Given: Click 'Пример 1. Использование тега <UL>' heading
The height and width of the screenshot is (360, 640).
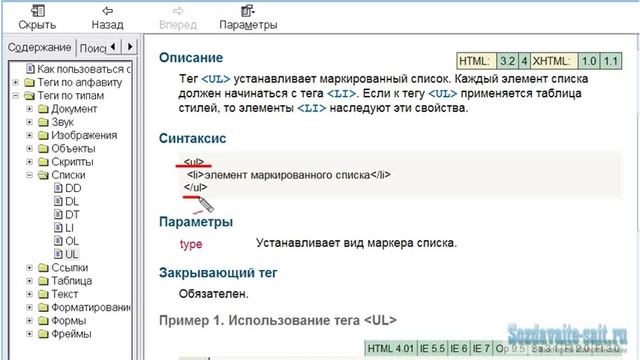Looking at the screenshot, I should point(278,320).
